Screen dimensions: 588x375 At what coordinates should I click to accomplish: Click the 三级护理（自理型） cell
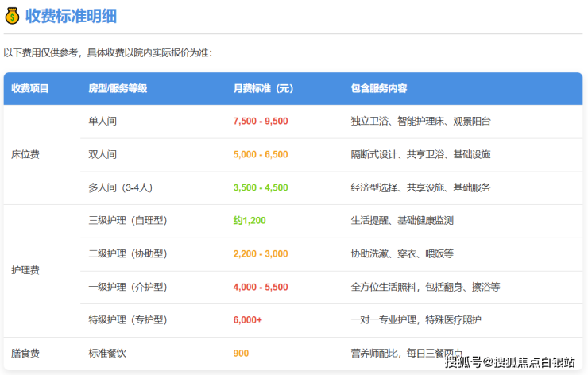(128, 220)
